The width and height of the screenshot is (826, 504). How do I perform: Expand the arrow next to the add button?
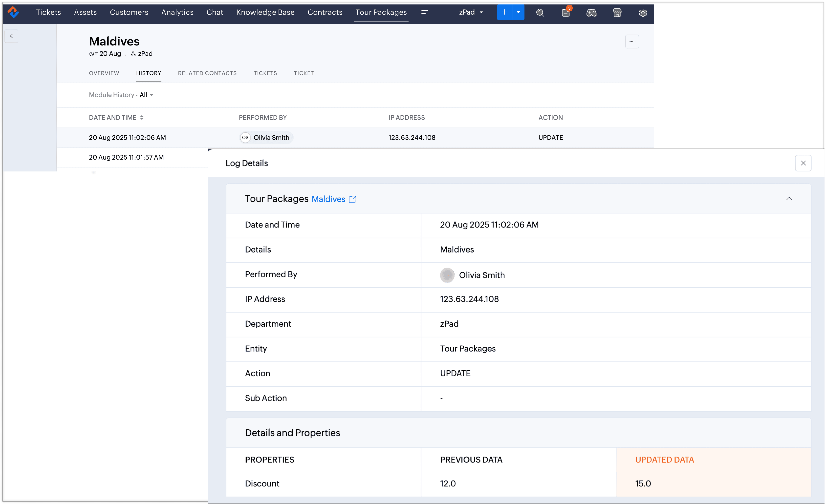click(518, 12)
